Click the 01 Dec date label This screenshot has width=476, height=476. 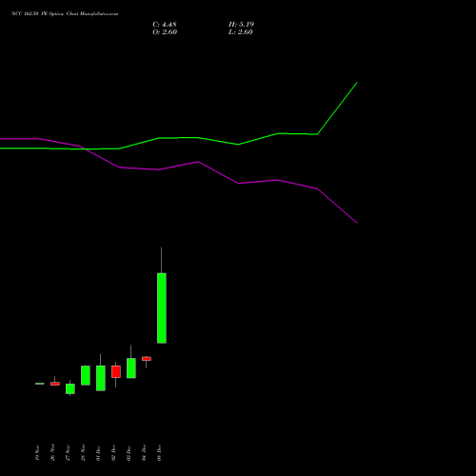98,453
